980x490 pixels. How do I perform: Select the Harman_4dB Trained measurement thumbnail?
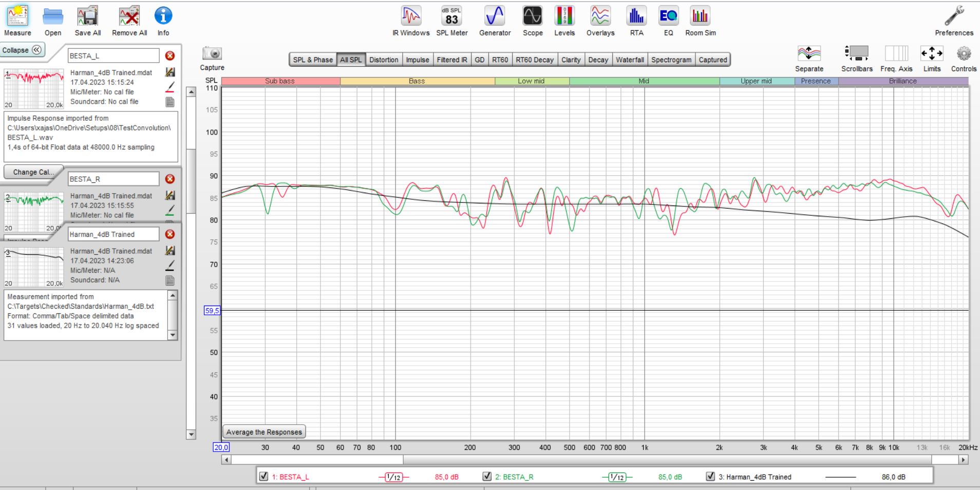34,267
